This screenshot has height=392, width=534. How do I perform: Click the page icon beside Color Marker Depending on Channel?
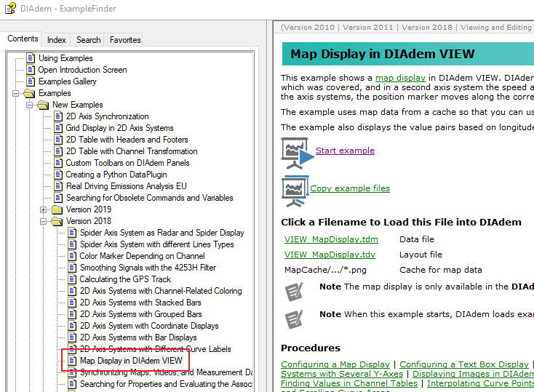click(x=72, y=256)
